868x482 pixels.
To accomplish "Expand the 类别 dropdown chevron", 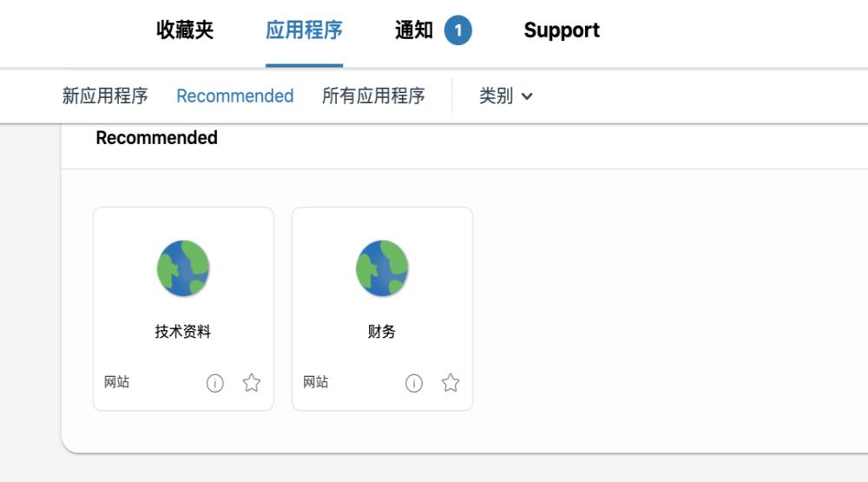I will [527, 96].
